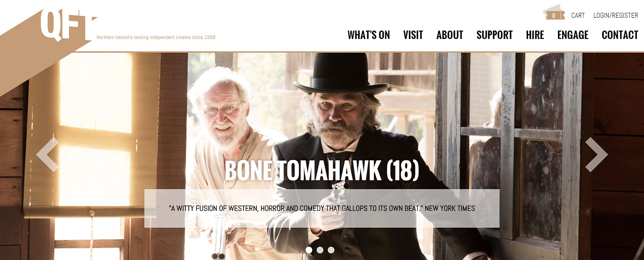Open the Support menu
The height and width of the screenshot is (260, 644).
tap(494, 35)
